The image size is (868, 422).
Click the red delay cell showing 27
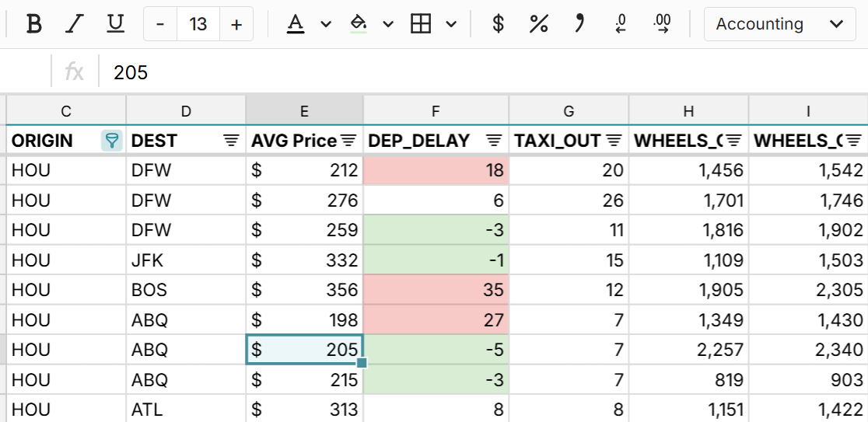pyautogui.click(x=436, y=319)
